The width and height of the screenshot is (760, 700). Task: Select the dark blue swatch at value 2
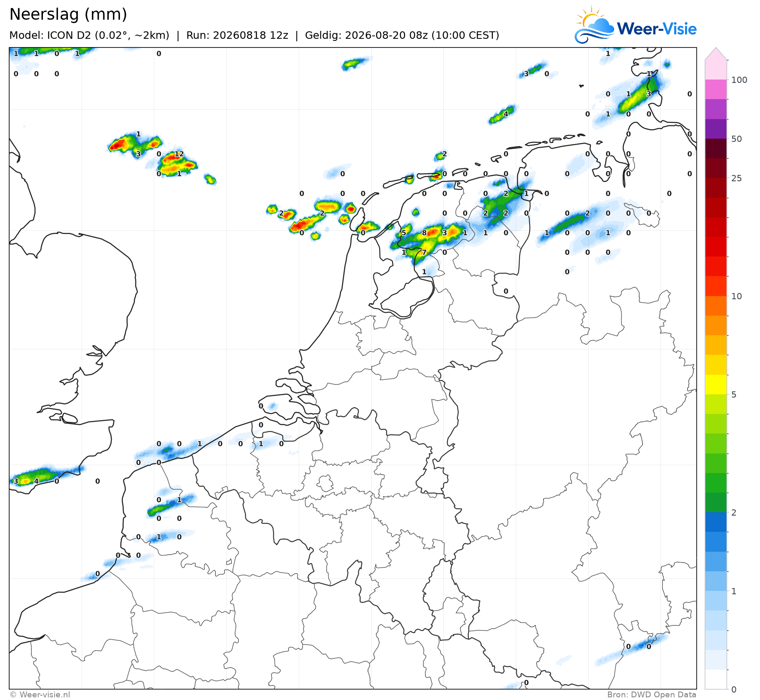(x=716, y=522)
